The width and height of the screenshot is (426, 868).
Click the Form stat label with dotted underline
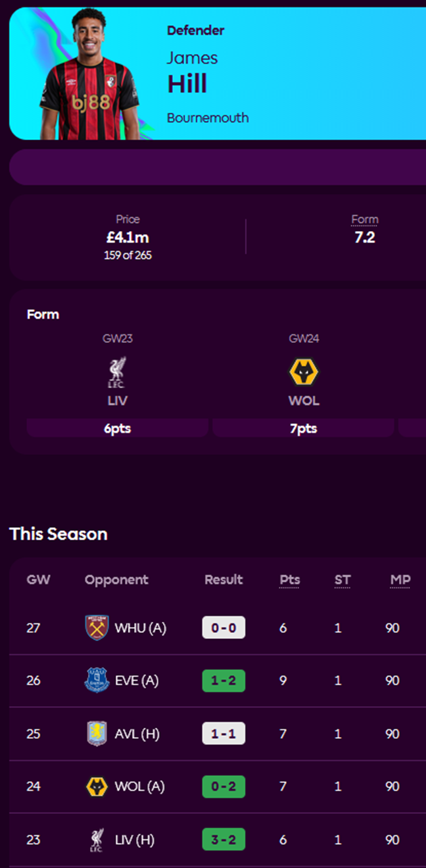tap(365, 220)
